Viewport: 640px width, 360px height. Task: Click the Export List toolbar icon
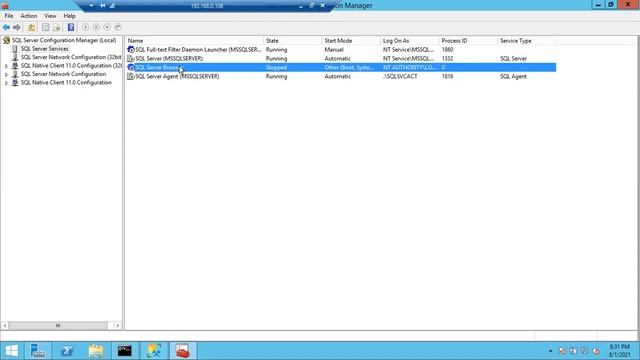(57, 27)
